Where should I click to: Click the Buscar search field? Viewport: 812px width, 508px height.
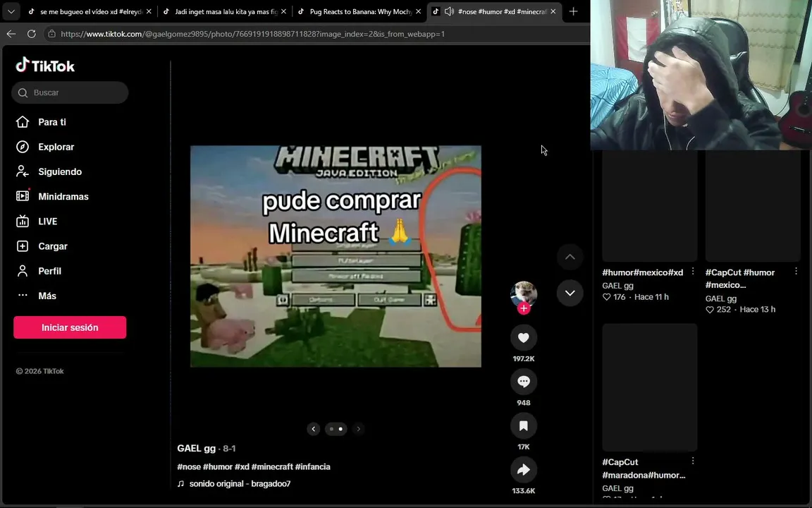(70, 92)
